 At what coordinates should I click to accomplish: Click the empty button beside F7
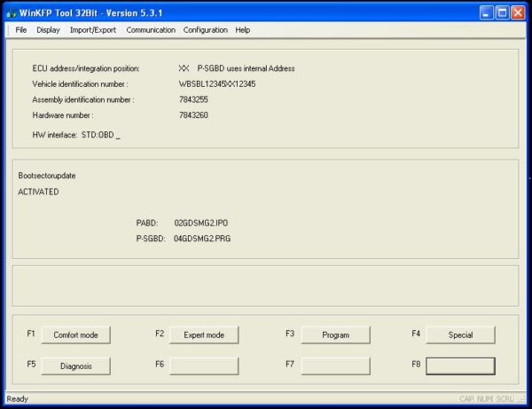point(335,366)
